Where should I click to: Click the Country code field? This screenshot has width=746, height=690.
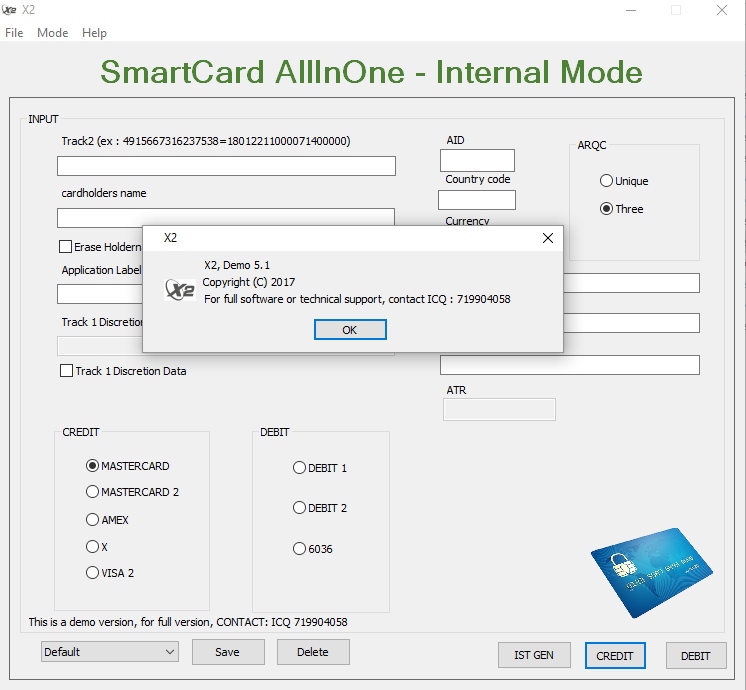(477, 200)
